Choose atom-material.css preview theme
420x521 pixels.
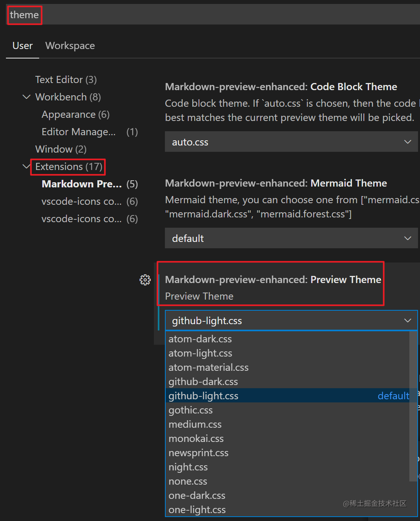click(287, 367)
